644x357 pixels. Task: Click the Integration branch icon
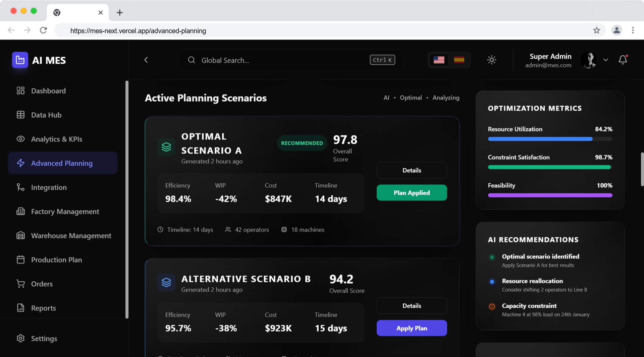click(x=20, y=187)
